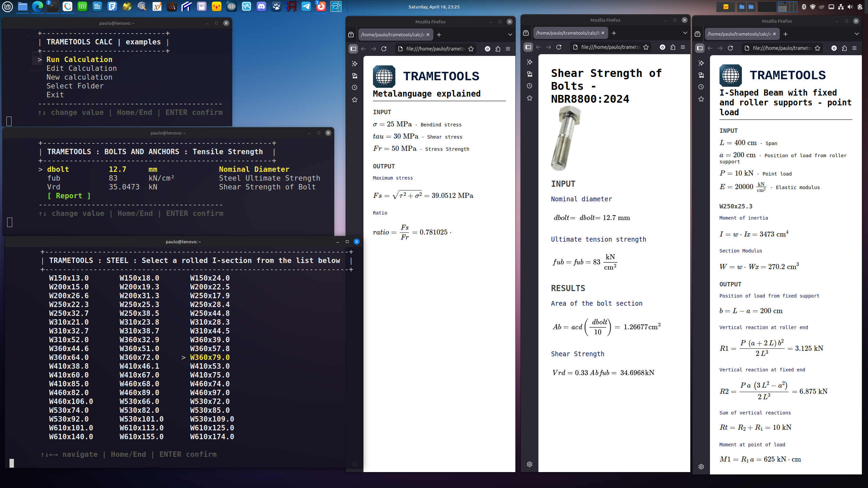Screen dimensions: 868x488
Task: Toggle sidebar button in Metalanguage explained window
Action: [353, 49]
